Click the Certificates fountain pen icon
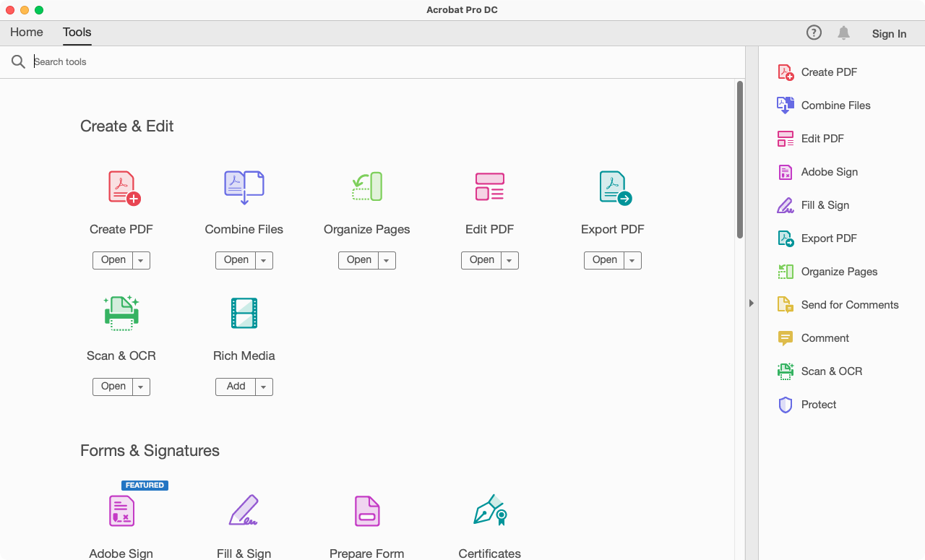The width and height of the screenshot is (925, 560). click(490, 510)
